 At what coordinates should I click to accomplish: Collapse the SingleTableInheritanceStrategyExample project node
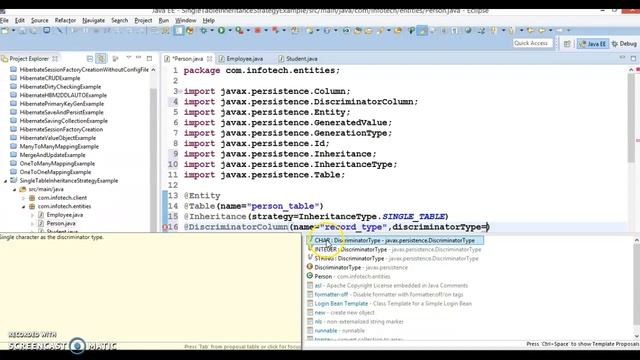click(x=5, y=181)
